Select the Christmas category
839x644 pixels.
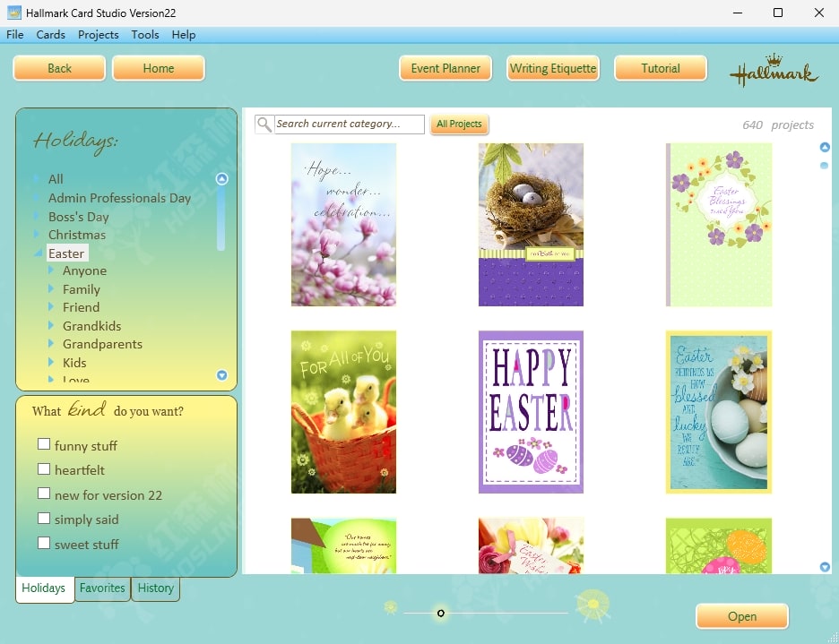pos(77,235)
